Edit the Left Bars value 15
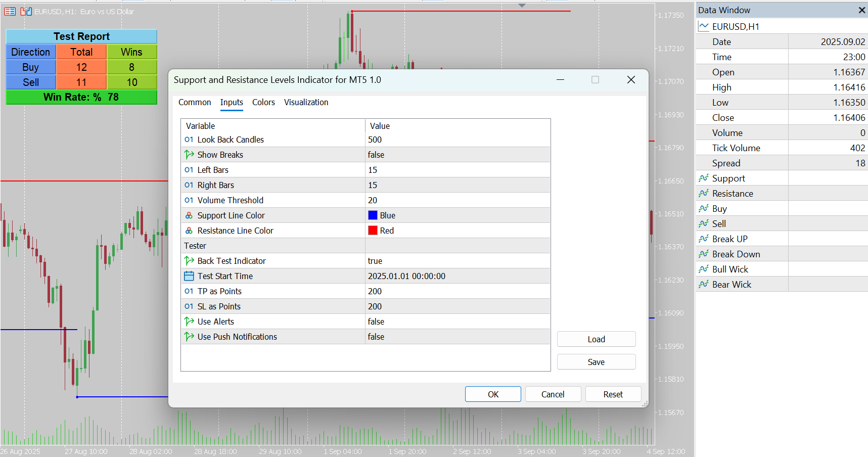 458,170
